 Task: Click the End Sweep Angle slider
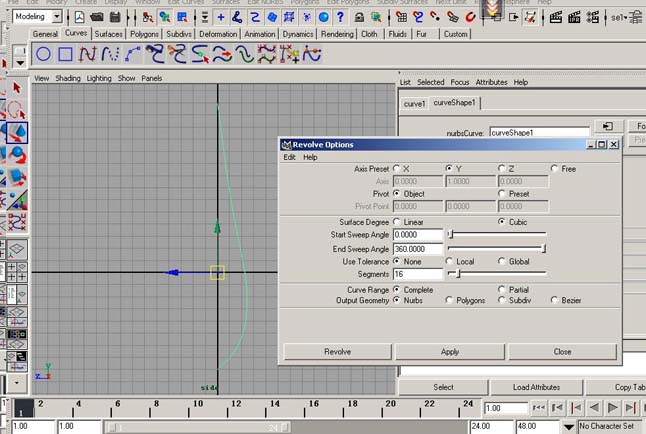[x=496, y=247]
